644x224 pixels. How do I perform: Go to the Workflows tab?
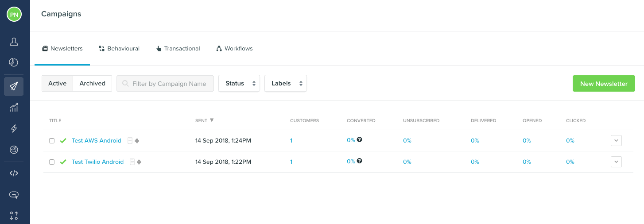pyautogui.click(x=234, y=49)
